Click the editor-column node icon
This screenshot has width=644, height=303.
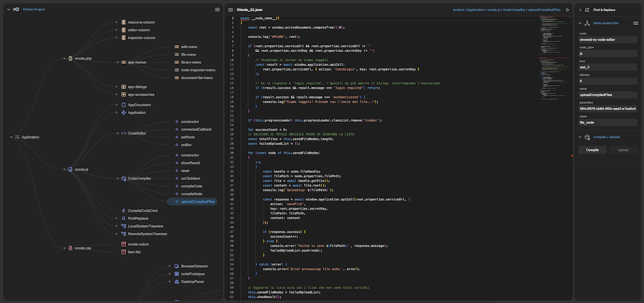(x=123, y=30)
